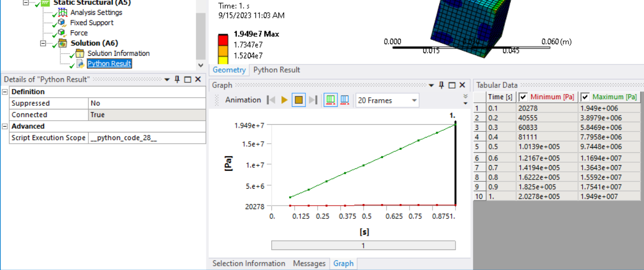Click the red legend color band

click(223, 40)
